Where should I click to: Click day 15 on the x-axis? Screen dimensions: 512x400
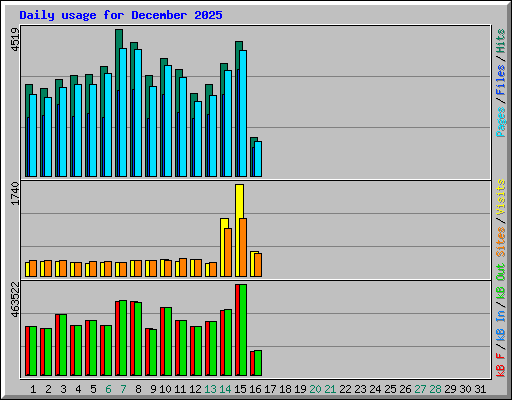240,389
